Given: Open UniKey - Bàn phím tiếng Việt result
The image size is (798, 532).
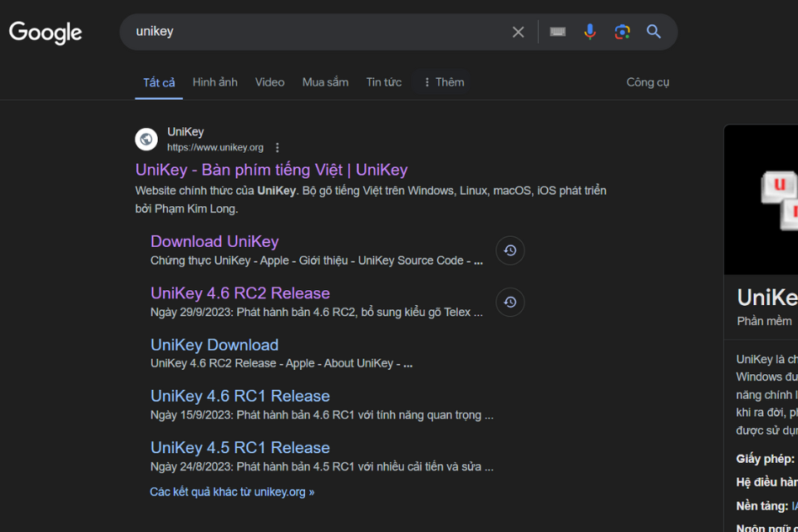Looking at the screenshot, I should pos(271,170).
